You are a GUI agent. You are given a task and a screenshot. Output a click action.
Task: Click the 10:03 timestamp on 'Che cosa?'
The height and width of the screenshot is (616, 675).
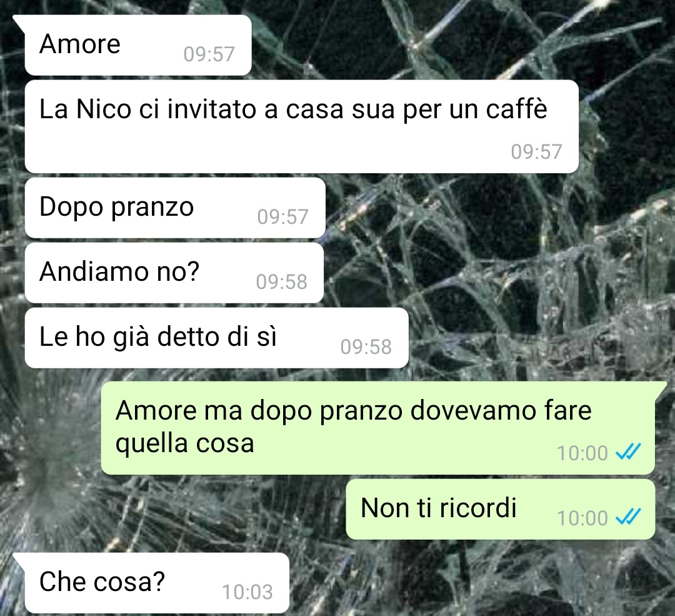click(247, 592)
